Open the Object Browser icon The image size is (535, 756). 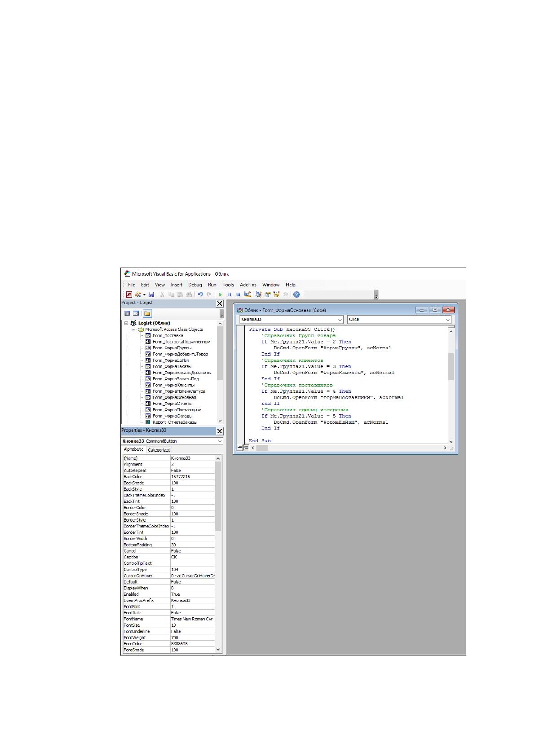tap(276, 294)
